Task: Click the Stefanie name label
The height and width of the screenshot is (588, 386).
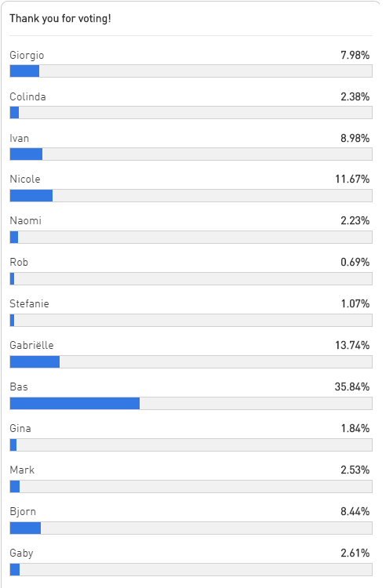Action: point(29,303)
